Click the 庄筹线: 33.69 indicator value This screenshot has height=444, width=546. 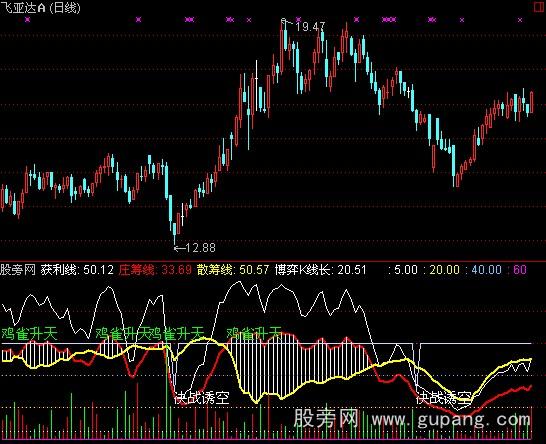(x=155, y=270)
